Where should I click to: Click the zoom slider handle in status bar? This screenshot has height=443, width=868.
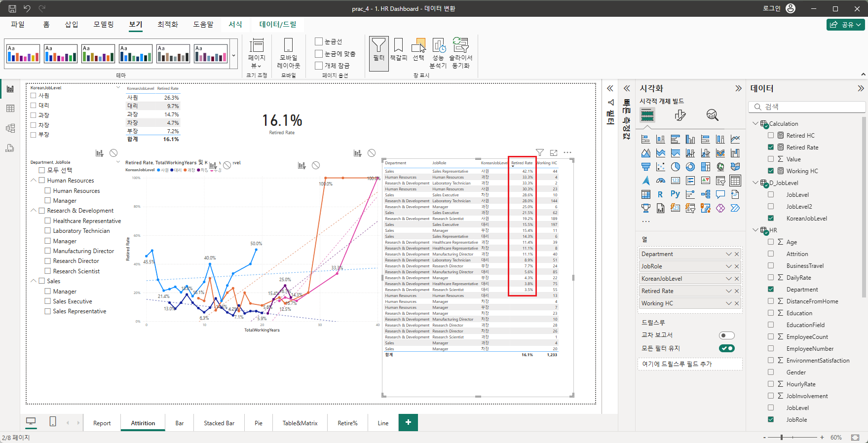[782, 438]
